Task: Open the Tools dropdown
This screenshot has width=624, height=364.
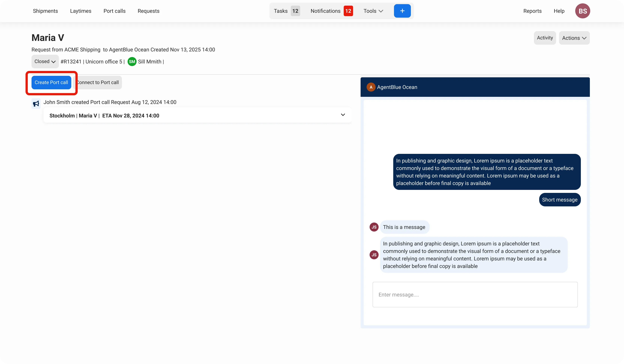Action: click(x=373, y=11)
